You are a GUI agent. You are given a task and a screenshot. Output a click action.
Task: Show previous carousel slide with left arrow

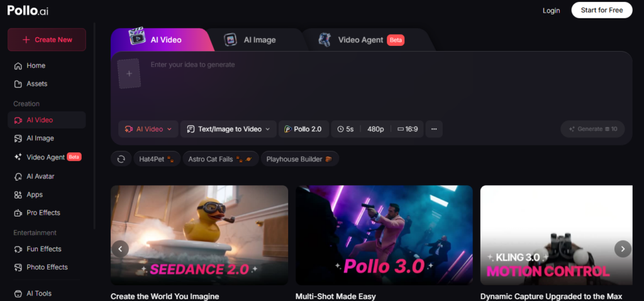[120, 249]
